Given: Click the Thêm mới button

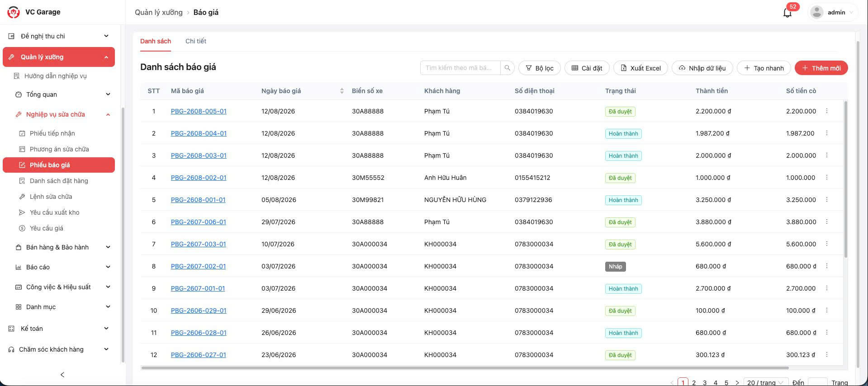Looking at the screenshot, I should pos(821,68).
